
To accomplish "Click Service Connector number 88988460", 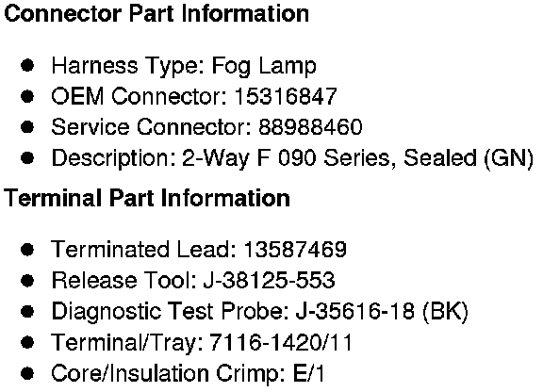I will (310, 127).
